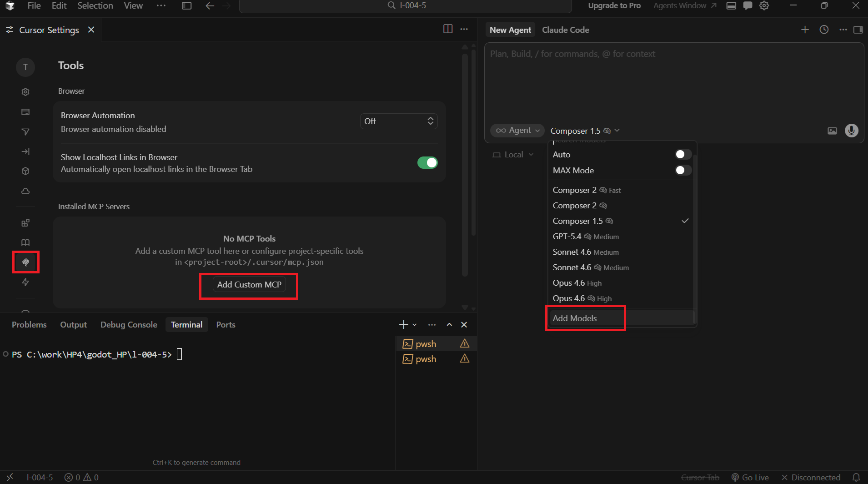
Task: Click the plus icon for new chat
Action: (805, 30)
